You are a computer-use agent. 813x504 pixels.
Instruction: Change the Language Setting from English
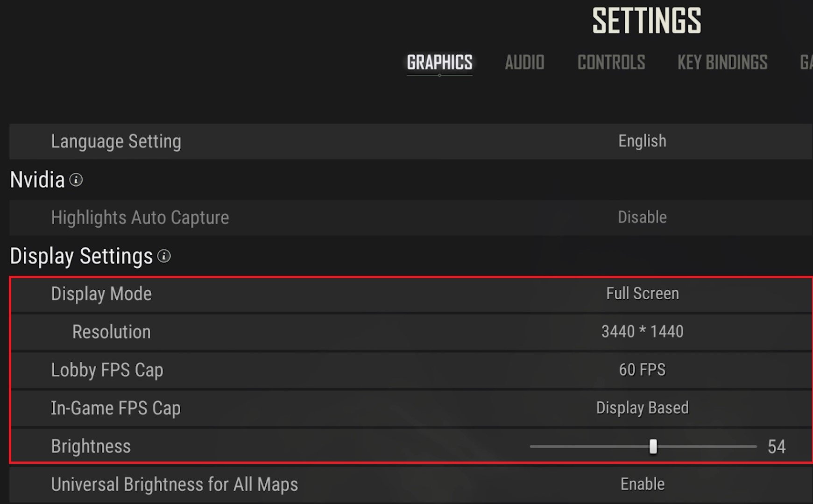point(642,141)
